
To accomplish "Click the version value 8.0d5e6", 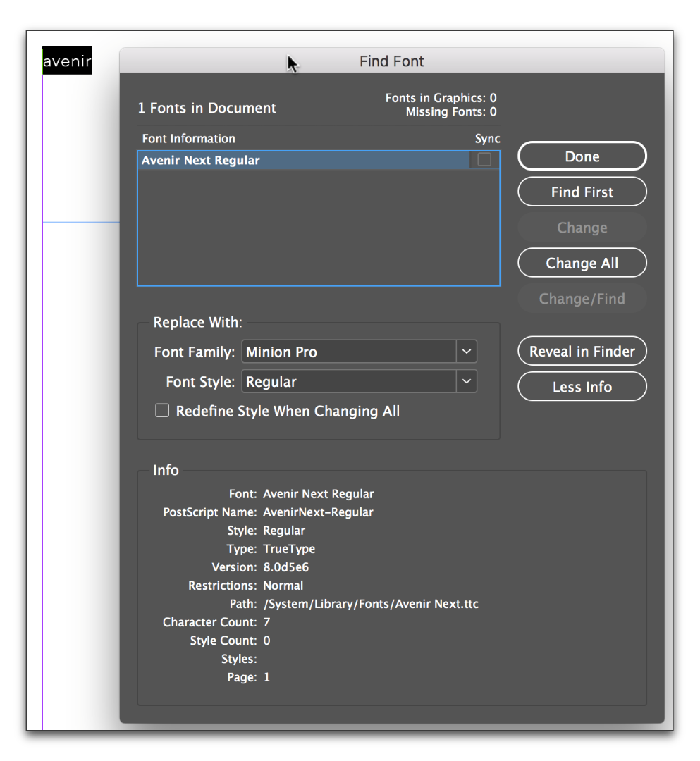I will click(286, 567).
